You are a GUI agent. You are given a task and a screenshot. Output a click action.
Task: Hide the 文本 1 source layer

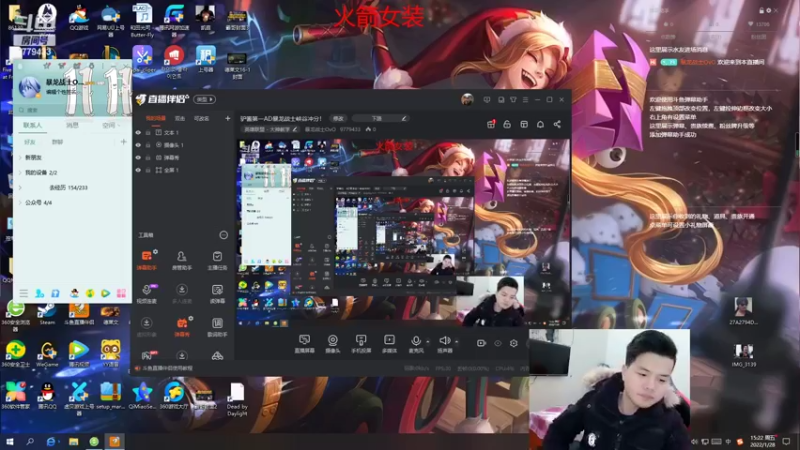[138, 133]
